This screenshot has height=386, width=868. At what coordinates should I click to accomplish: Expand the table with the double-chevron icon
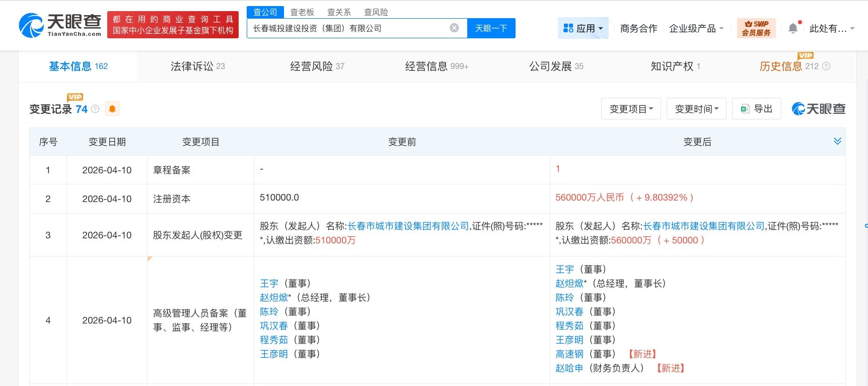837,141
